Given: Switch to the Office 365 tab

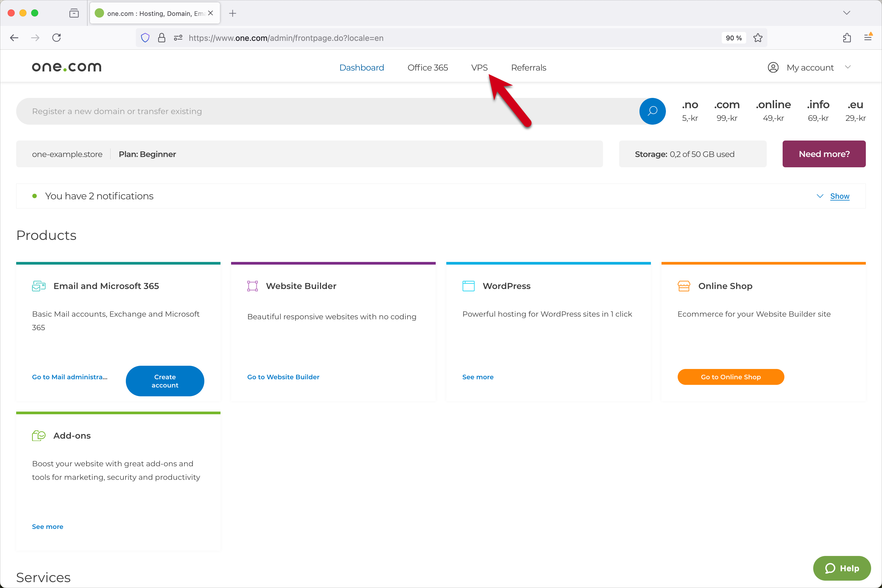Looking at the screenshot, I should [427, 68].
